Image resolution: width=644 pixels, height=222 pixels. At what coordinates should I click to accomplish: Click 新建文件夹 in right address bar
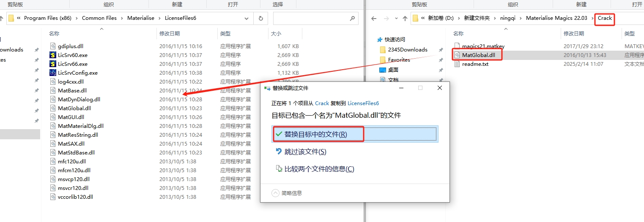477,18
